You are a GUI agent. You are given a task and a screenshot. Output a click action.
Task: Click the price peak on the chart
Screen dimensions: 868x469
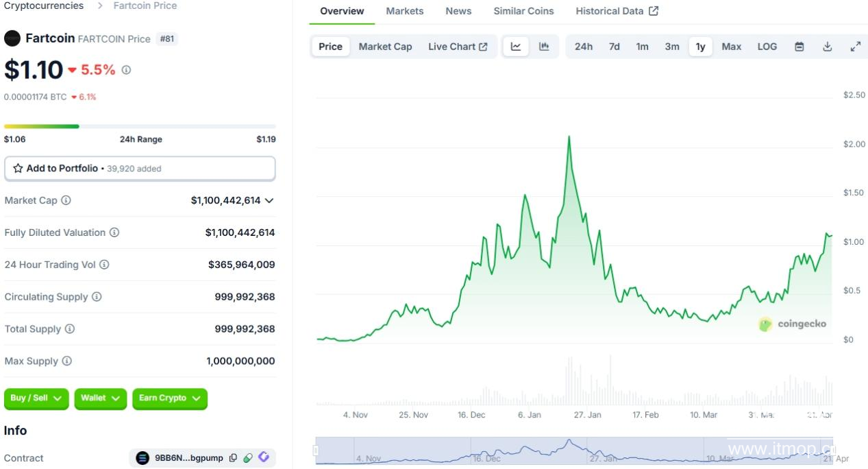point(569,136)
